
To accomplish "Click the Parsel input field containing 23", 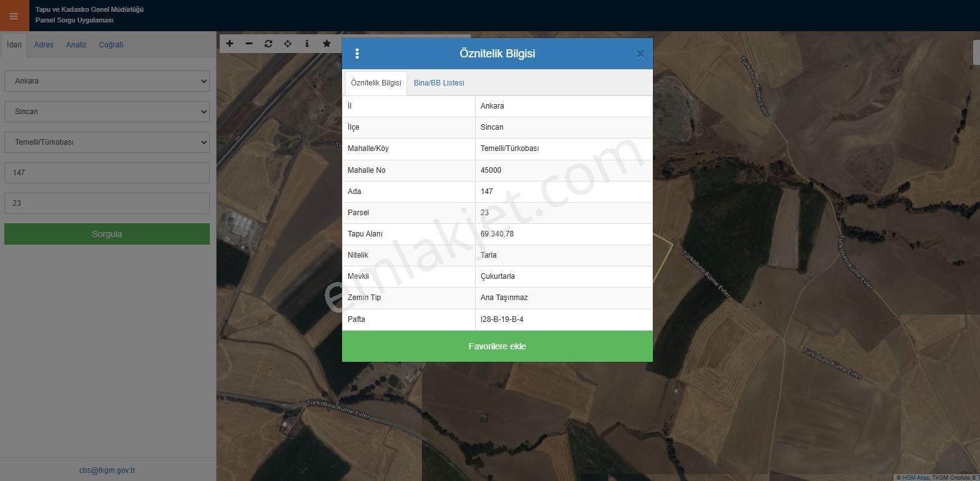I will click(107, 203).
